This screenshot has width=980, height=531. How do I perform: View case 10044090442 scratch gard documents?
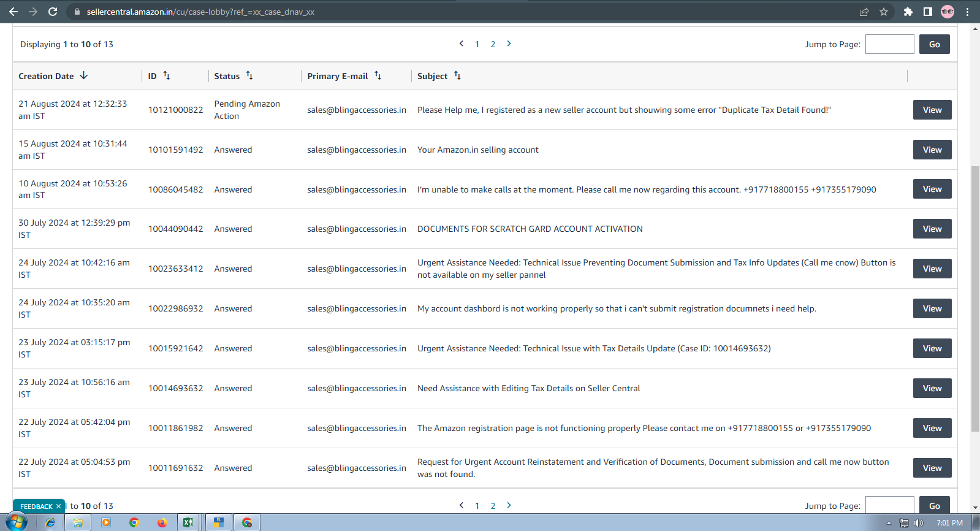pyautogui.click(x=932, y=229)
